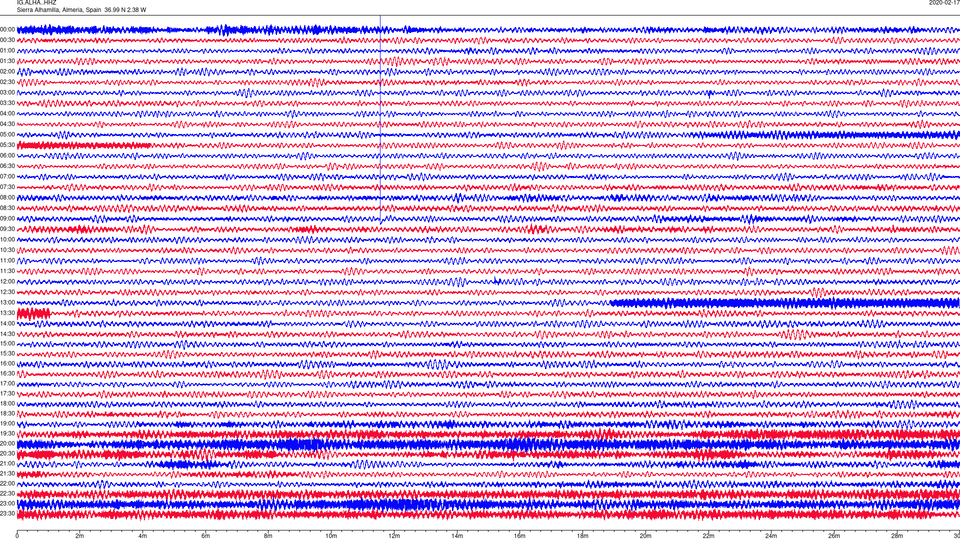Click the 08:00 trace time label
Screen dimensions: 960x540
click(7, 198)
